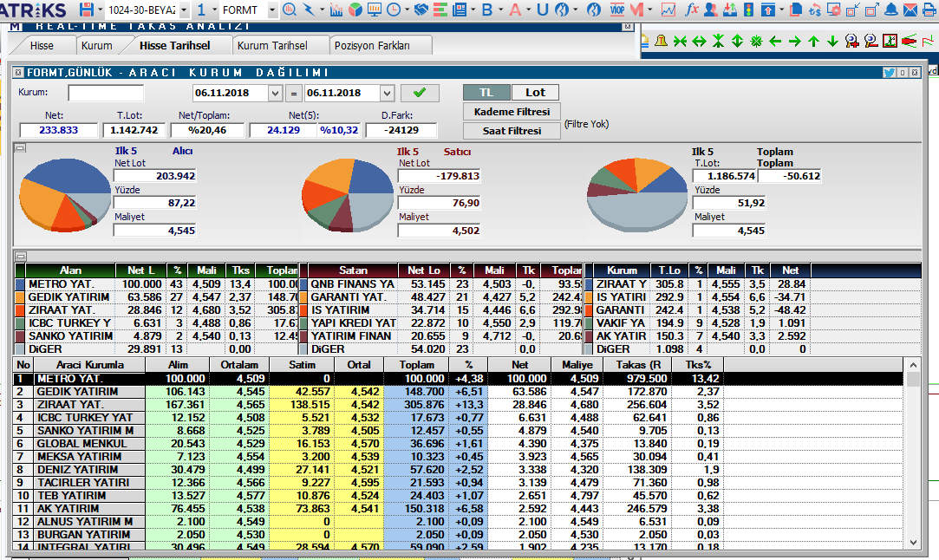Click the Saat Filtresi button

(512, 131)
